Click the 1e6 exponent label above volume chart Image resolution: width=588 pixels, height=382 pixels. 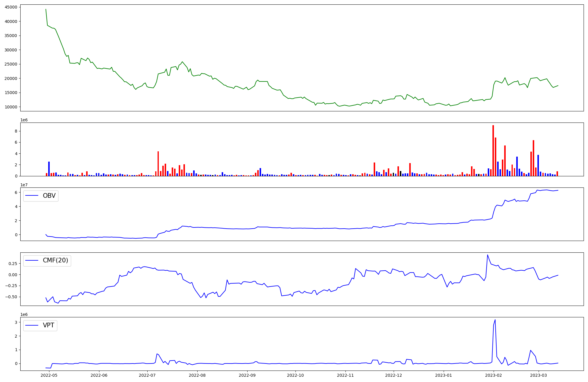click(24, 120)
